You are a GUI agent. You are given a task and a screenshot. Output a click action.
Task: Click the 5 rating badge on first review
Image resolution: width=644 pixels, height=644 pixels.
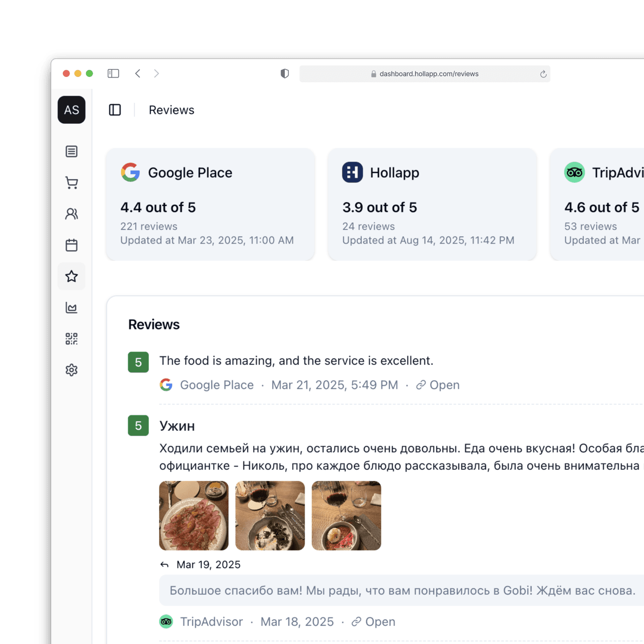tap(138, 362)
